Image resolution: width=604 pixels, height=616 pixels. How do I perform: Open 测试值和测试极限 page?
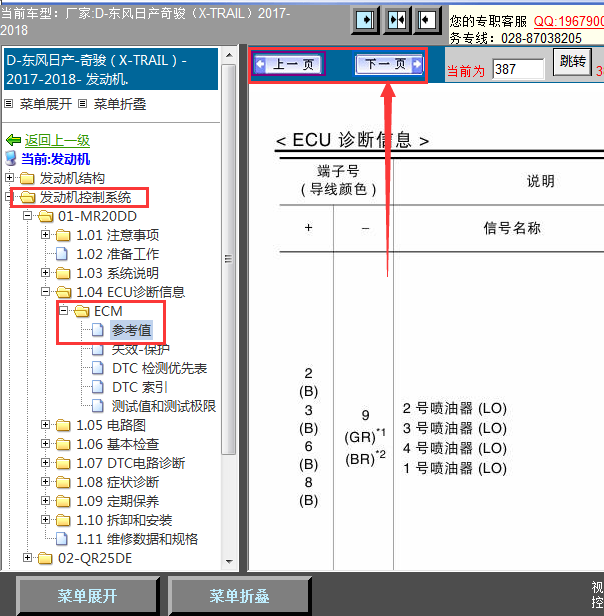click(164, 406)
